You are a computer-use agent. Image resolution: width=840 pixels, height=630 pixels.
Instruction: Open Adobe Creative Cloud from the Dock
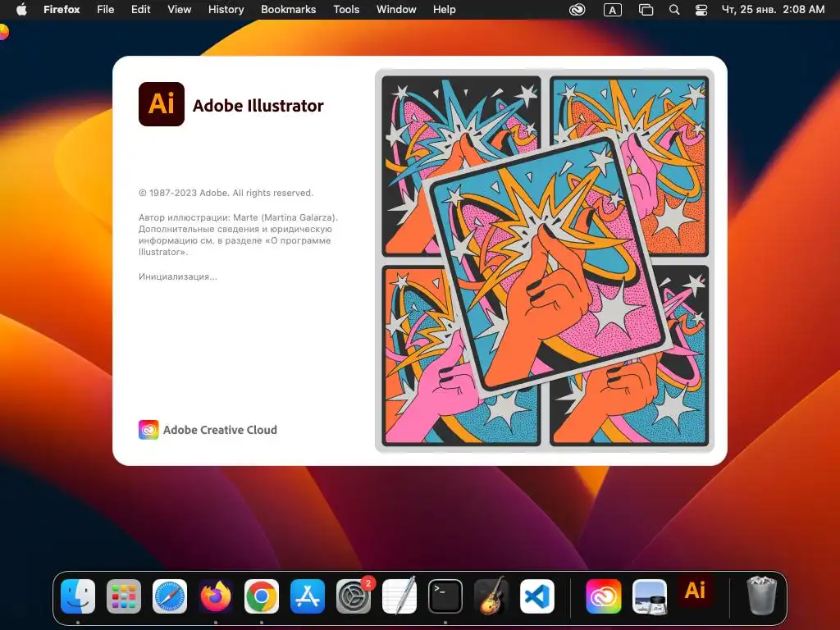(x=604, y=596)
